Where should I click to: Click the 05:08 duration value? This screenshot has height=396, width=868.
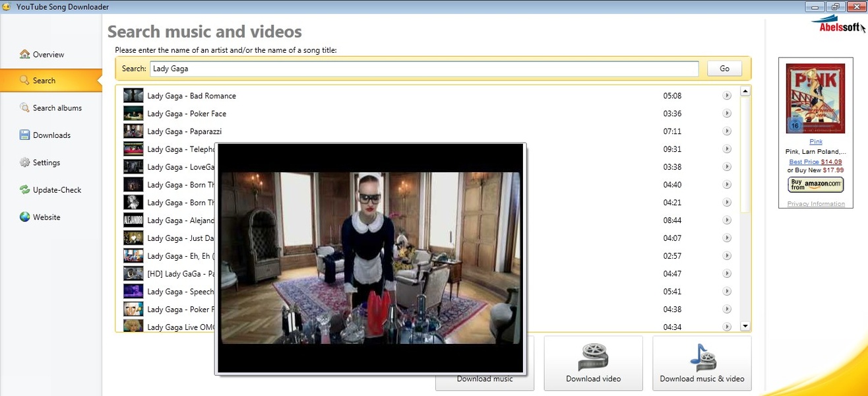pos(672,96)
